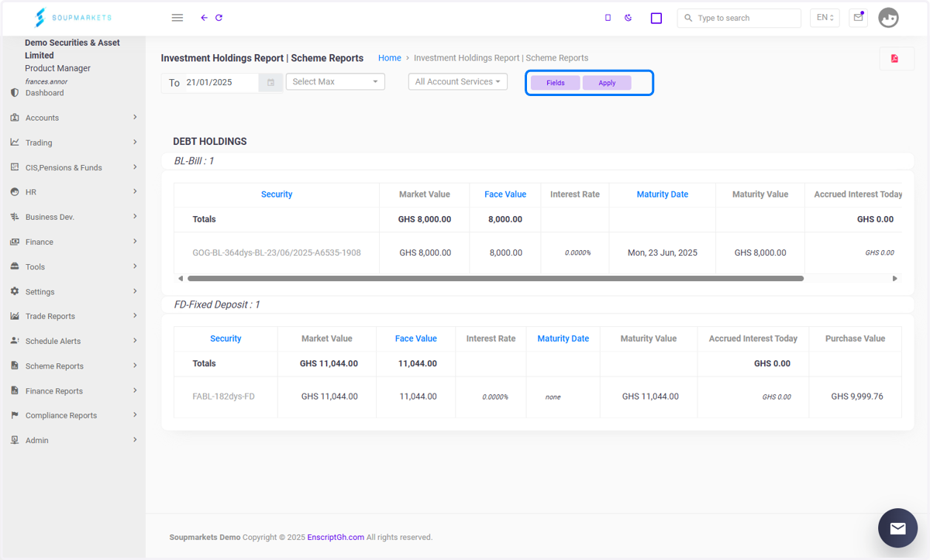The image size is (930, 560).
Task: Click the Admin sidebar icon
Action: coord(15,440)
